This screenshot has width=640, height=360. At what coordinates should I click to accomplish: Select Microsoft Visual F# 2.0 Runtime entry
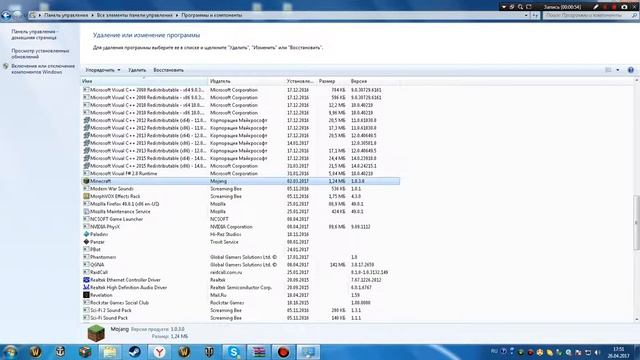240,173
